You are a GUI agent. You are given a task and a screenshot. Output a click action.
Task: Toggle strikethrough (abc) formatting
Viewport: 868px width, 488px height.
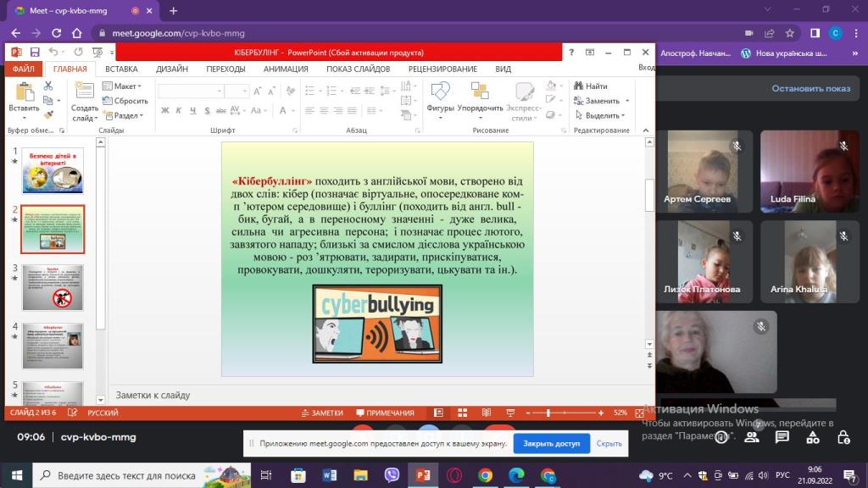click(220, 111)
